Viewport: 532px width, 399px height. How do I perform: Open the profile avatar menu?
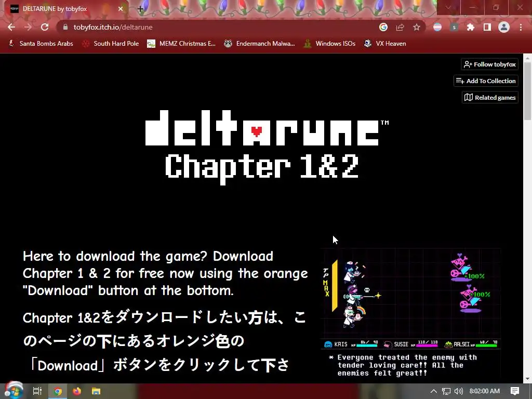point(504,27)
